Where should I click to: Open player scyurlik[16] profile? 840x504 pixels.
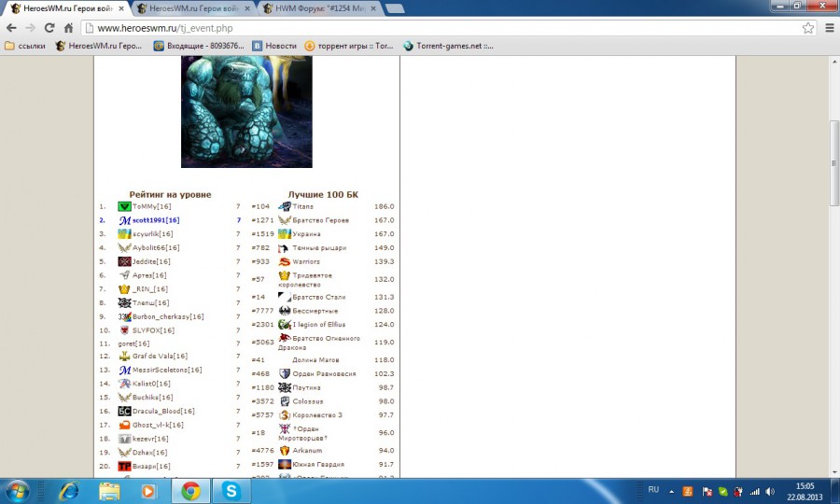pos(153,234)
